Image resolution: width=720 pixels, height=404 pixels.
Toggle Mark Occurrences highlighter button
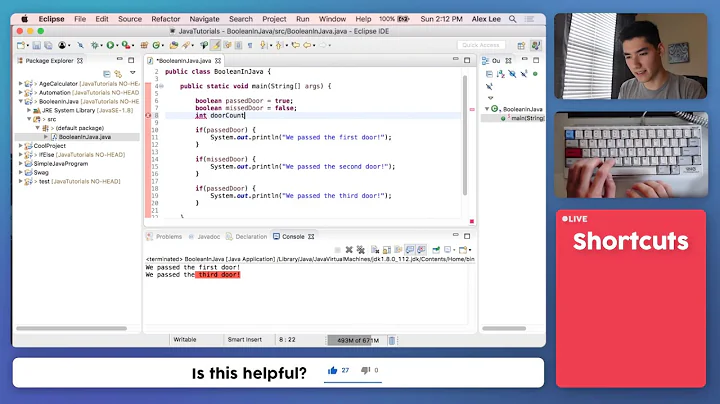215,45
